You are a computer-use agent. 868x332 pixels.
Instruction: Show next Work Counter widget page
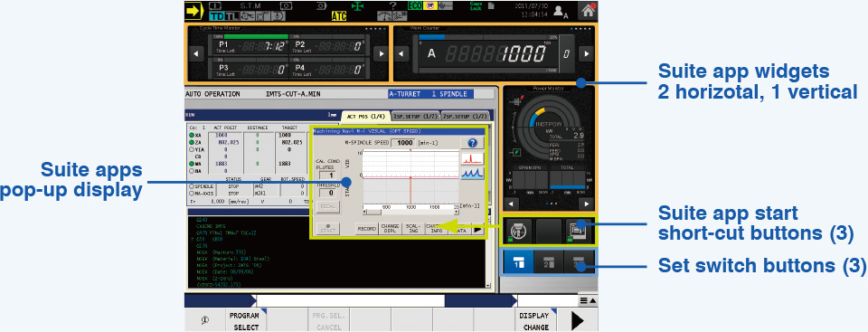[586, 53]
